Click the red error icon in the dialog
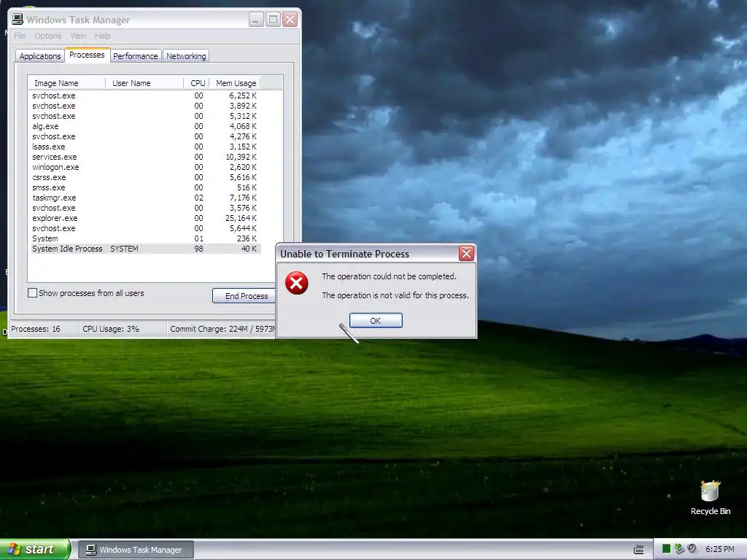The image size is (747, 560). 296,284
